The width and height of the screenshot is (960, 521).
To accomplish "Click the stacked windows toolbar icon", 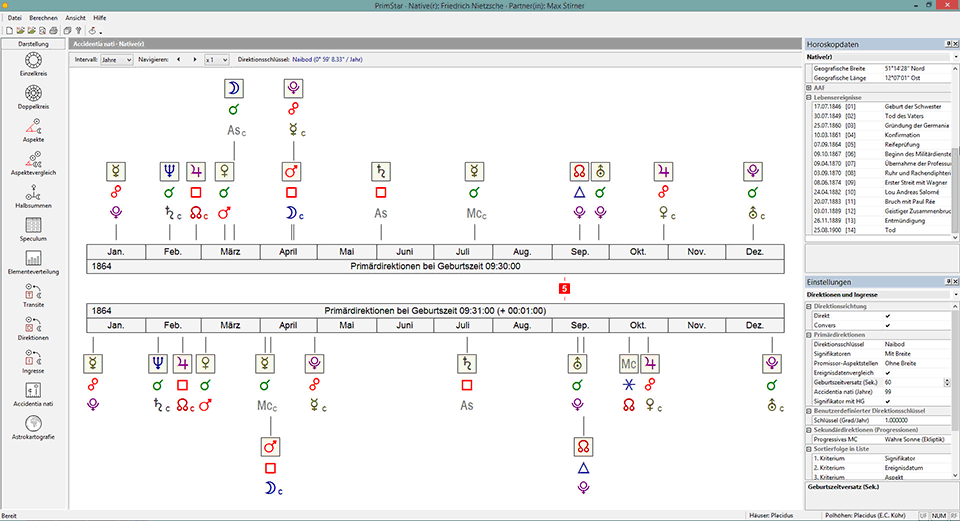I will pos(67,31).
